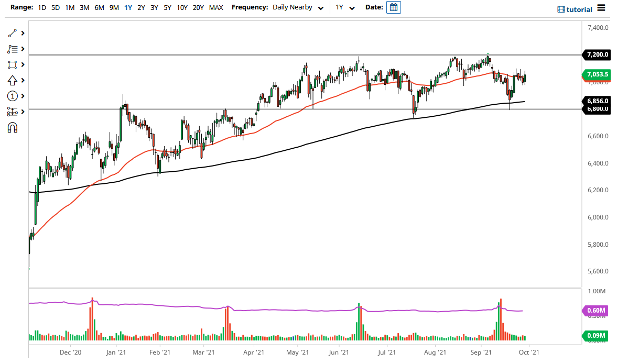617x364 pixels.
Task: Select the measurement tool
Action: coord(13,112)
